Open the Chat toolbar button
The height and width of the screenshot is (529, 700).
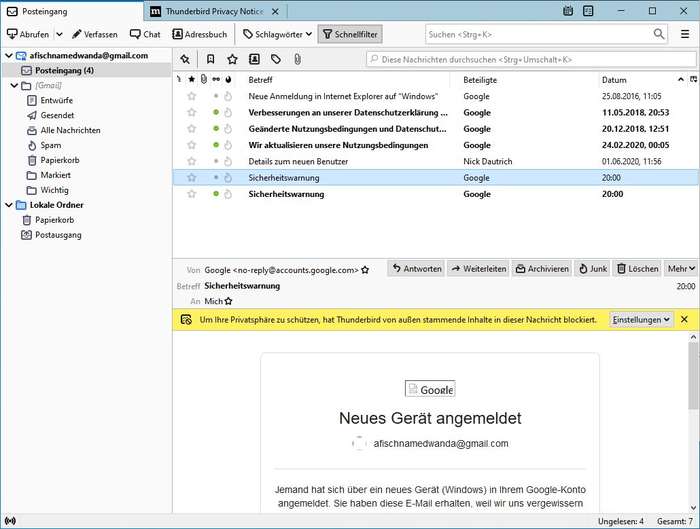pos(145,34)
